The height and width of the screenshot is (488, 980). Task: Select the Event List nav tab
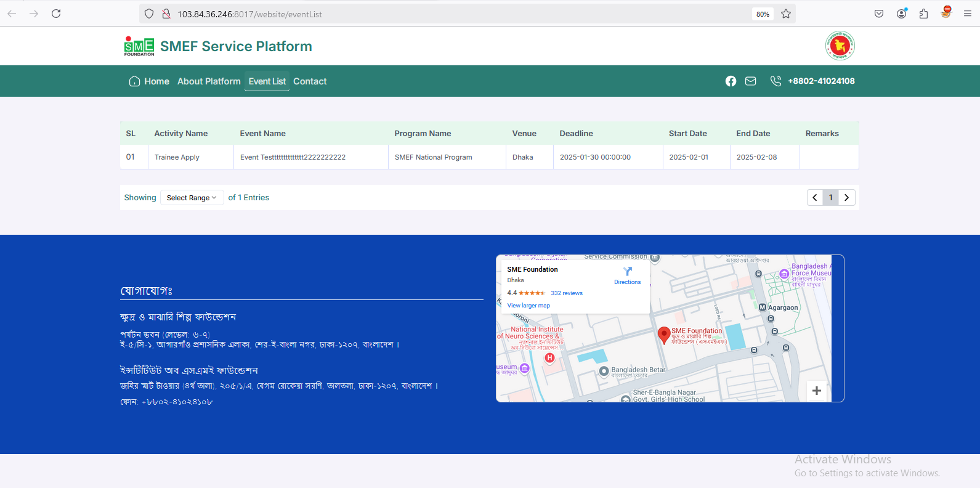[267, 81]
